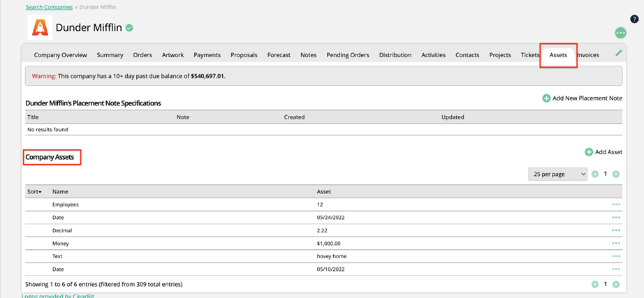Open the ellipsis menu for Employees row

coord(615,204)
